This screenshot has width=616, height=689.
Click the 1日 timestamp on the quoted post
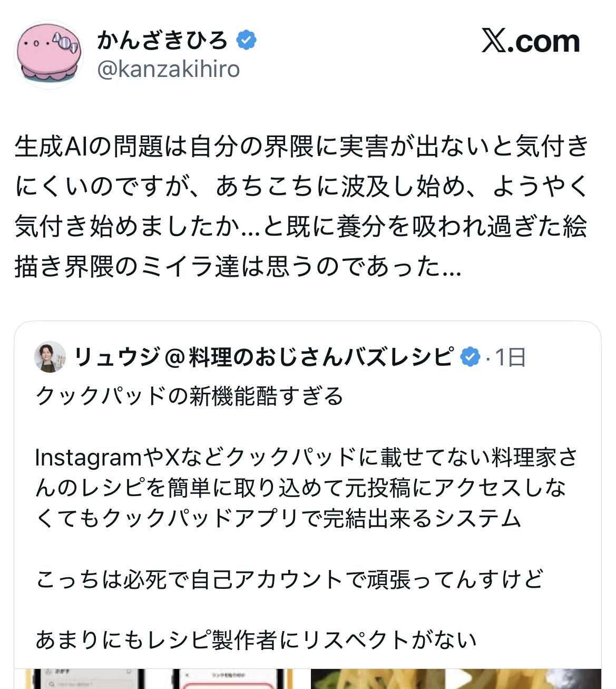510,358
